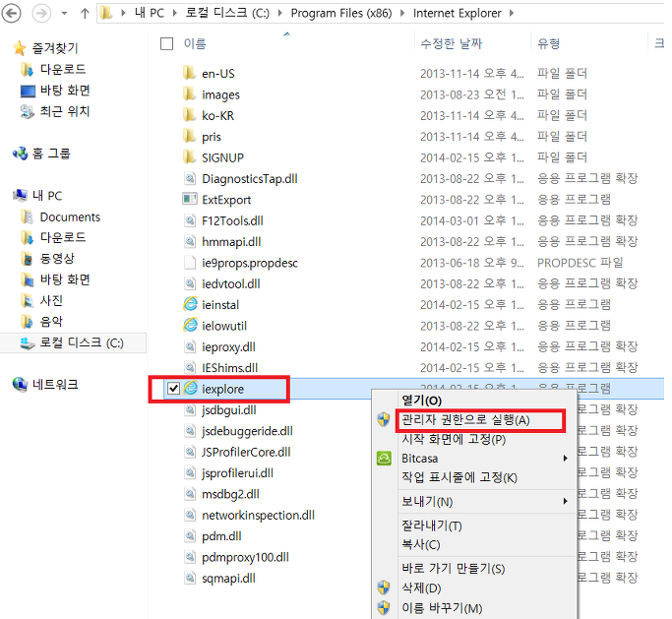Click the images folder icon
The image size is (672, 619).
tap(190, 93)
